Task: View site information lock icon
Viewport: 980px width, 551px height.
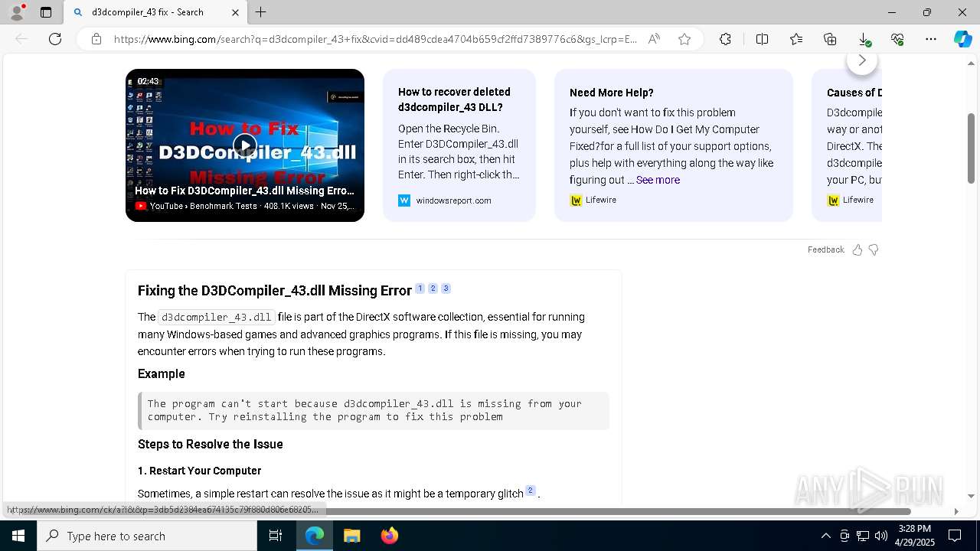Action: tap(96, 39)
